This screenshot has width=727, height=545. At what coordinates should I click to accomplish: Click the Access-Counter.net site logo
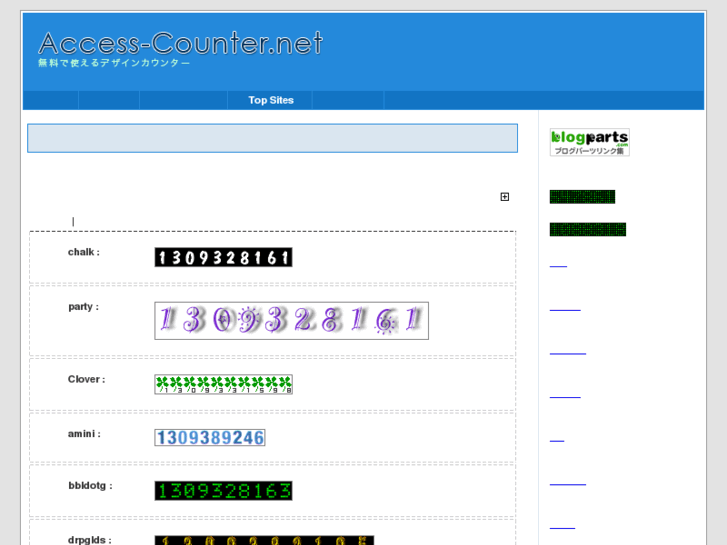[x=180, y=43]
